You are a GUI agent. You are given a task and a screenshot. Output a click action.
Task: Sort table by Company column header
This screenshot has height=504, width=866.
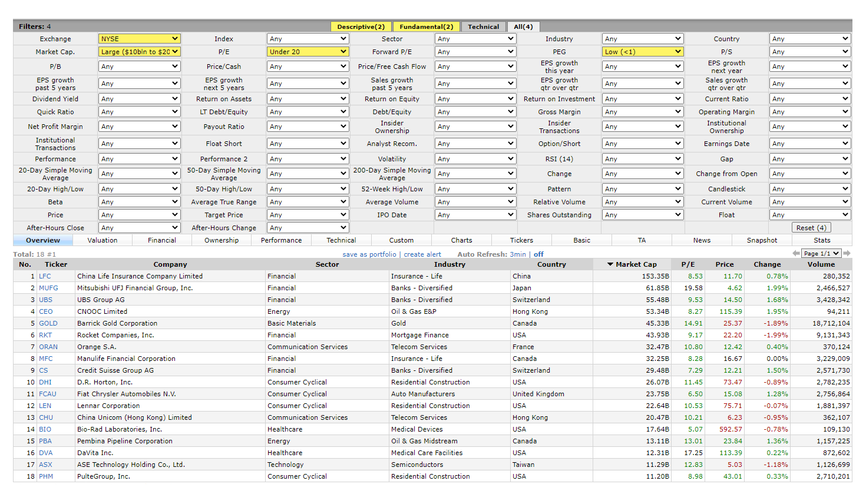click(170, 264)
